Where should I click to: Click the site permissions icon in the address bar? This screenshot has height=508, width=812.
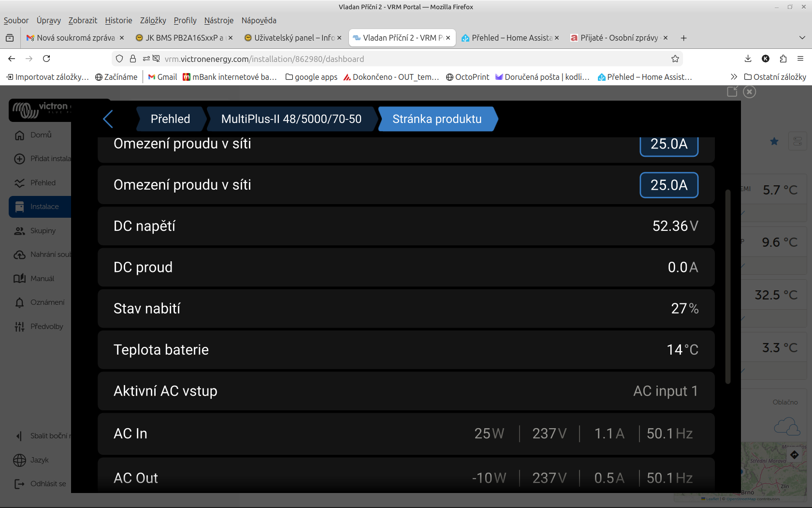click(x=146, y=59)
